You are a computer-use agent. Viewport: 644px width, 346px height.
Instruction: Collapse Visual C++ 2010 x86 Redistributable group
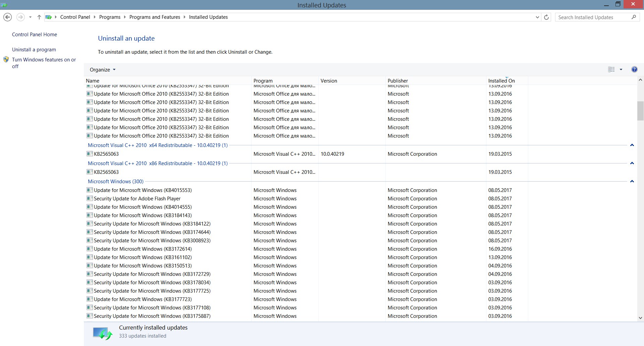(632, 163)
